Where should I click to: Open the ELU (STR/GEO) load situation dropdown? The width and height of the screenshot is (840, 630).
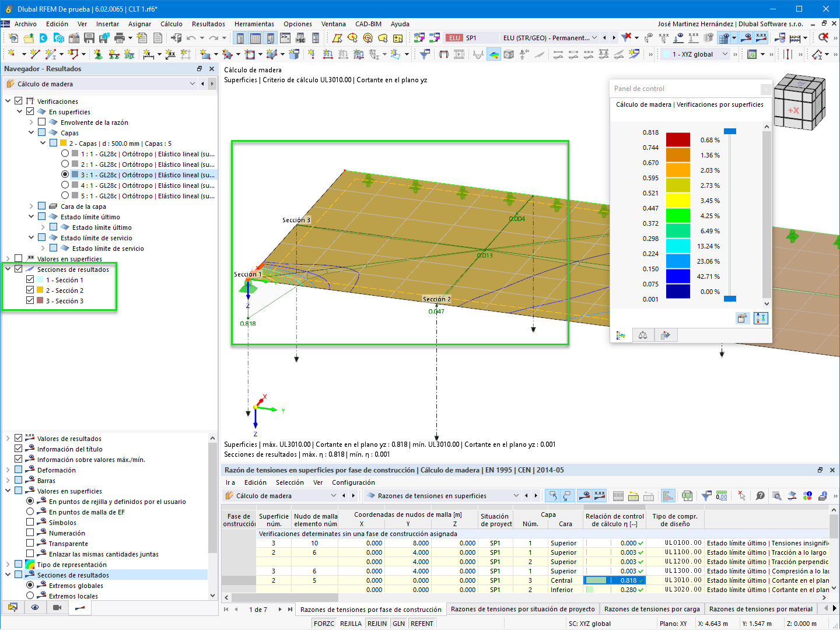594,38
